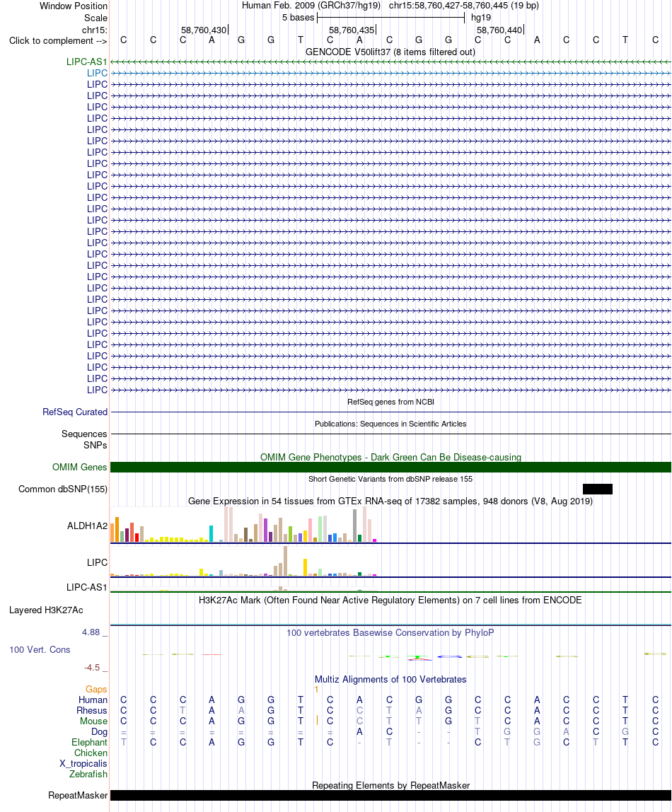The image size is (672, 812).
Task: Click the 58,760,440 coordinate marker
Action: pyautogui.click(x=499, y=30)
